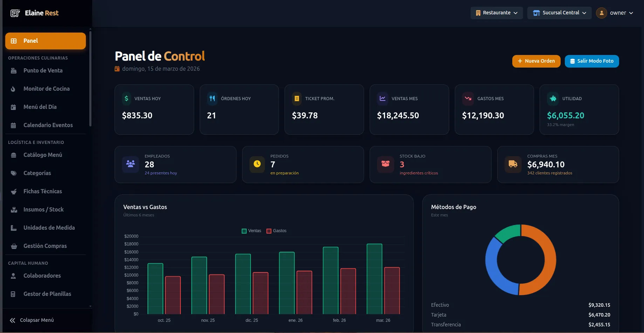Go to Colaboradores link
The width and height of the screenshot is (644, 333).
coord(46,276)
